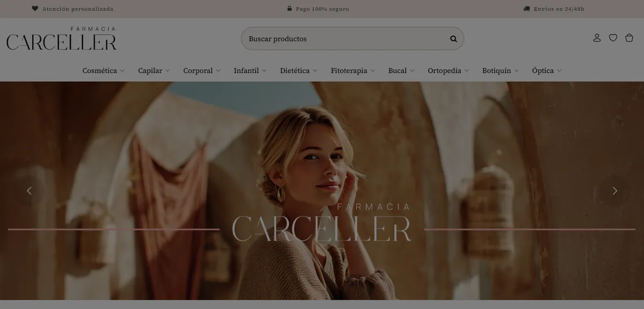Open the Infantil menu
This screenshot has width=644, height=309.
[x=246, y=70]
